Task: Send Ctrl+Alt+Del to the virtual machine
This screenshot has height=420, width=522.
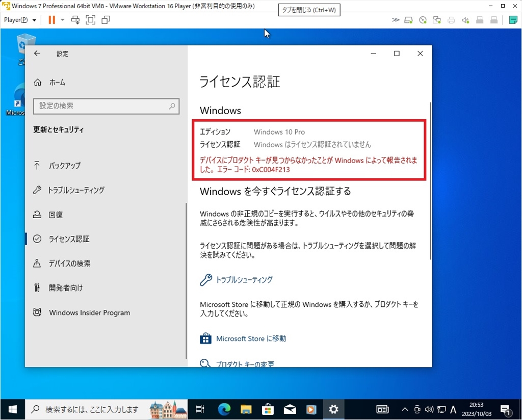Action: click(75, 20)
